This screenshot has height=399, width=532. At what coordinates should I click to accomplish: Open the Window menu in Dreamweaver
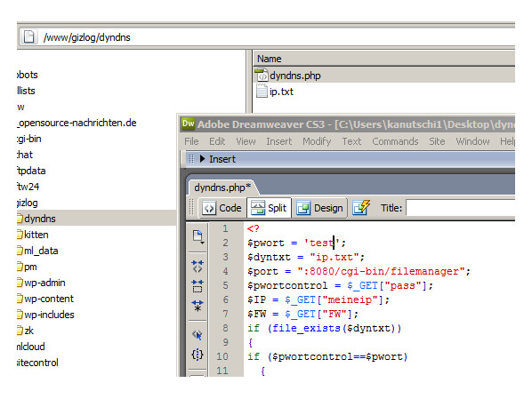[x=472, y=141]
